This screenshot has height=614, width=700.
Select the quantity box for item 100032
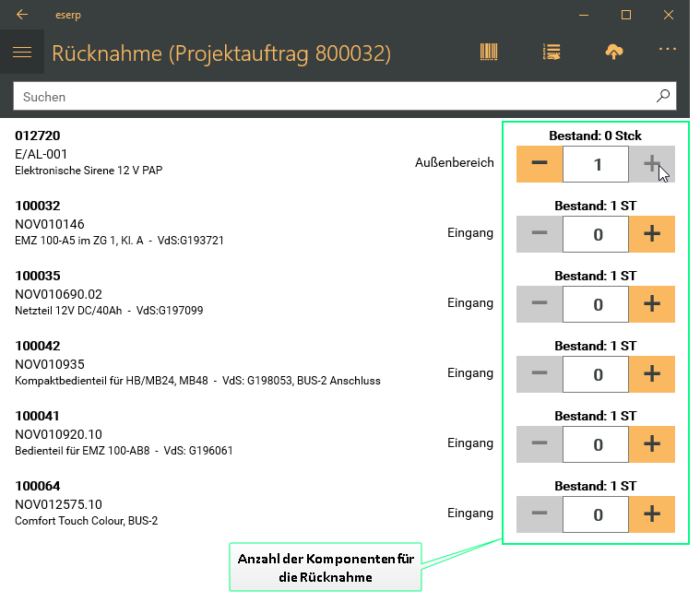tap(596, 234)
